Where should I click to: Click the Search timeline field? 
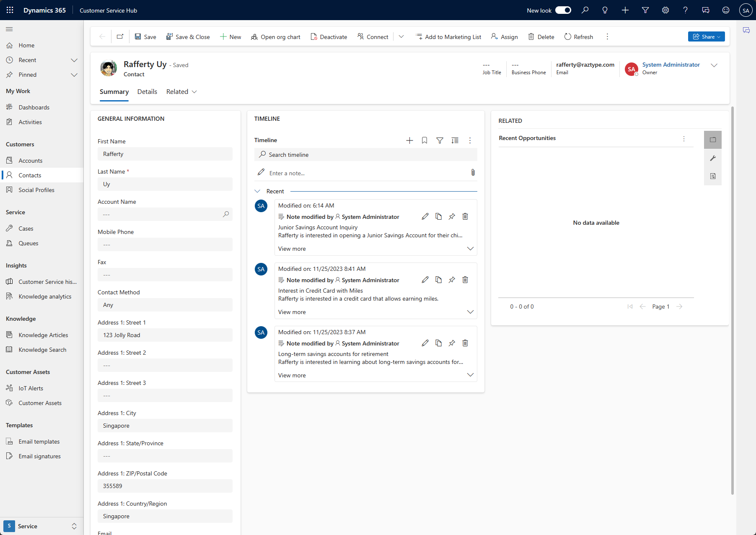pyautogui.click(x=365, y=154)
